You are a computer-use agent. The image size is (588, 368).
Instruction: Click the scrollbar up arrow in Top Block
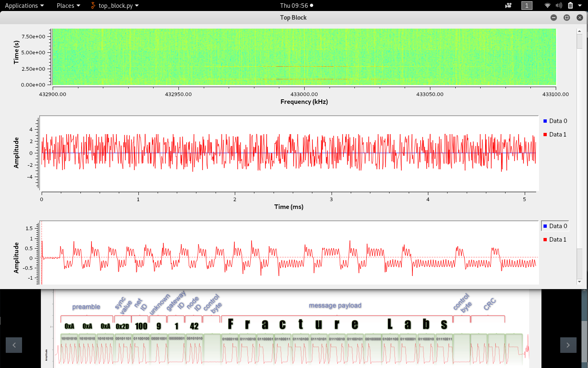tap(579, 31)
